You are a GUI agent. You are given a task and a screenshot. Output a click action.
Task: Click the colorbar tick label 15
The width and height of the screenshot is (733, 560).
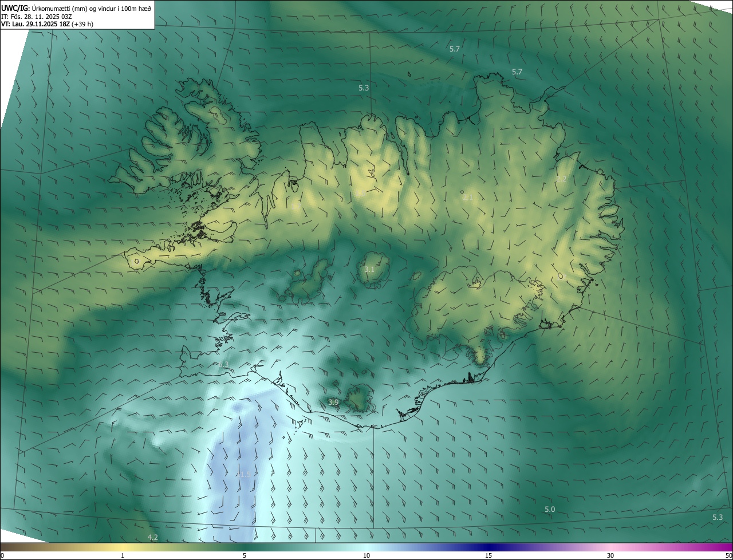(x=488, y=555)
